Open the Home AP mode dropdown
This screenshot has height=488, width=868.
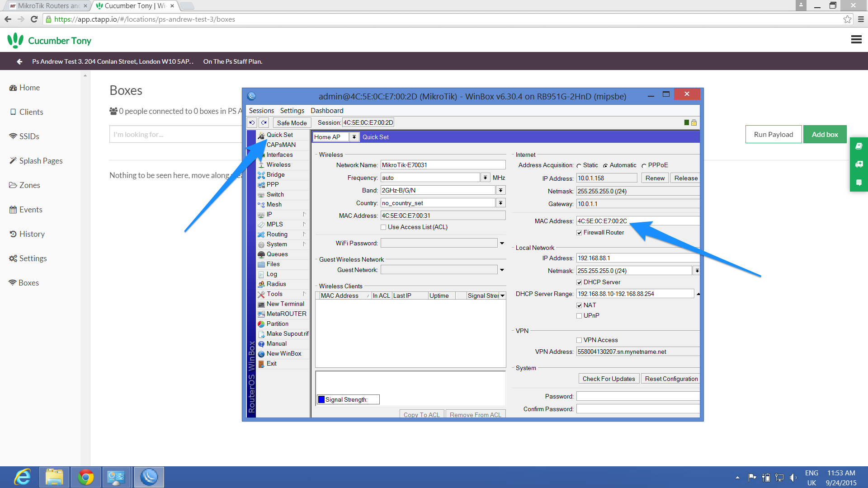354,137
